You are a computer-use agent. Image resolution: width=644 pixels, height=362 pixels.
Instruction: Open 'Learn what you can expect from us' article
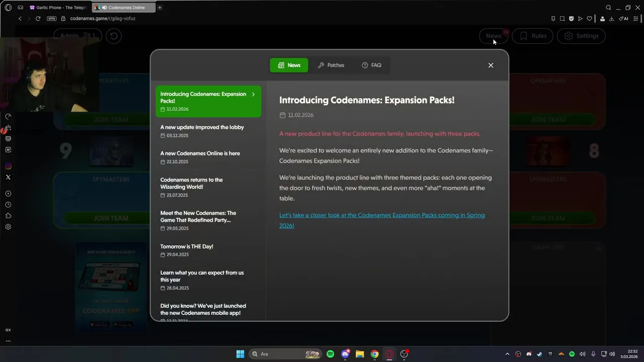(208, 280)
